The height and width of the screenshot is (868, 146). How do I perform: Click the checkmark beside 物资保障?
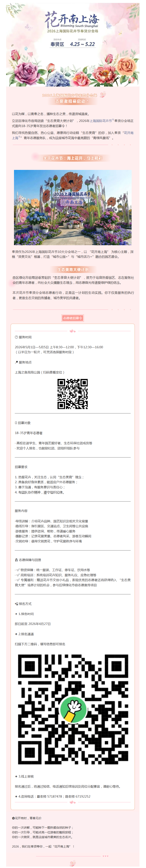18,570
